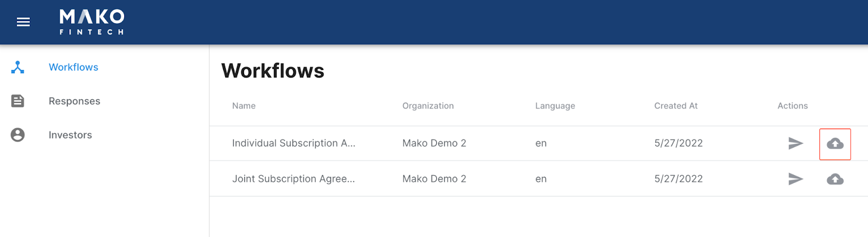Send the Individual Subscription workflow

(795, 143)
